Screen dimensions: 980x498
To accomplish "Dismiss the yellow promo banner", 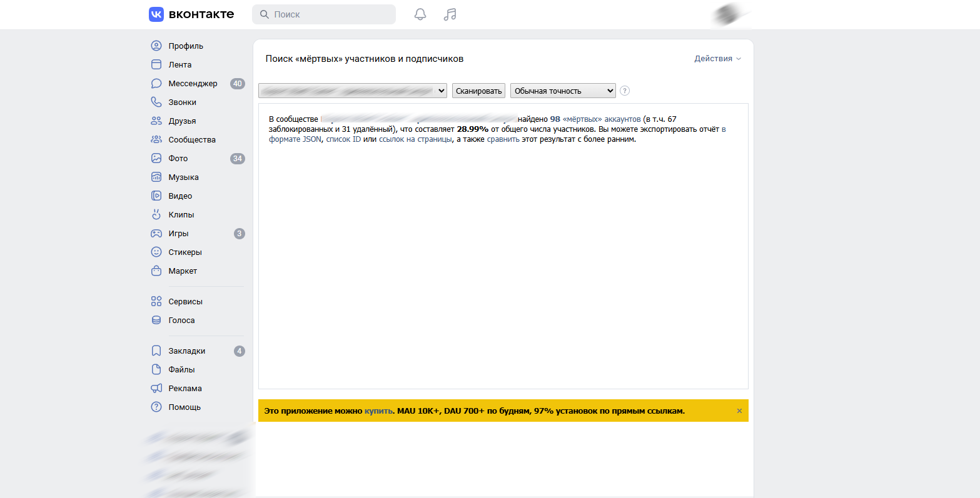I will 739,411.
